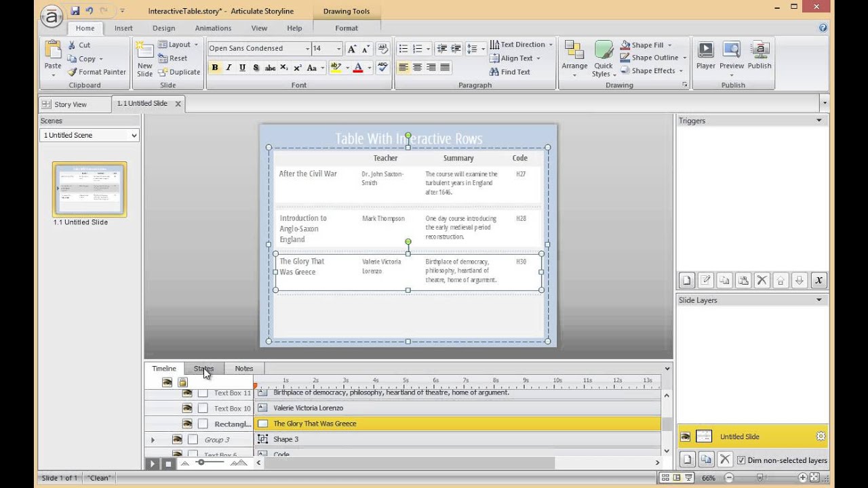Open Align Text dropdown
Viewport: 868px width, 488px height.
pyautogui.click(x=515, y=58)
